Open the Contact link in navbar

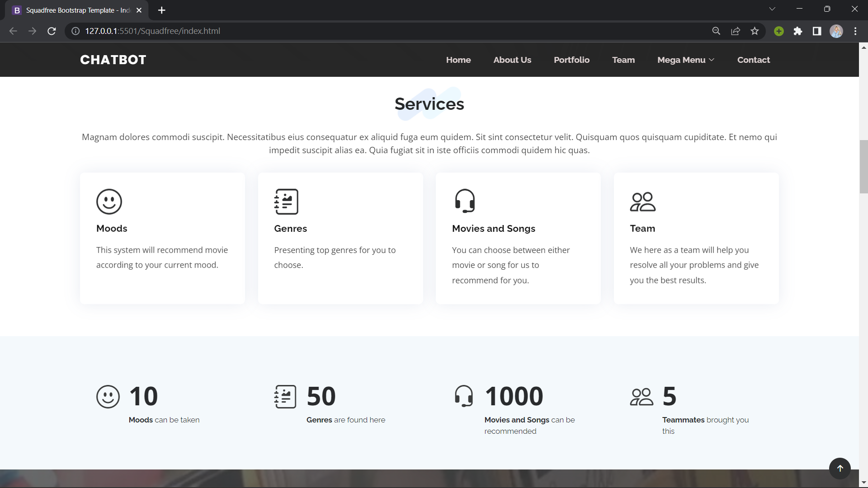click(753, 60)
